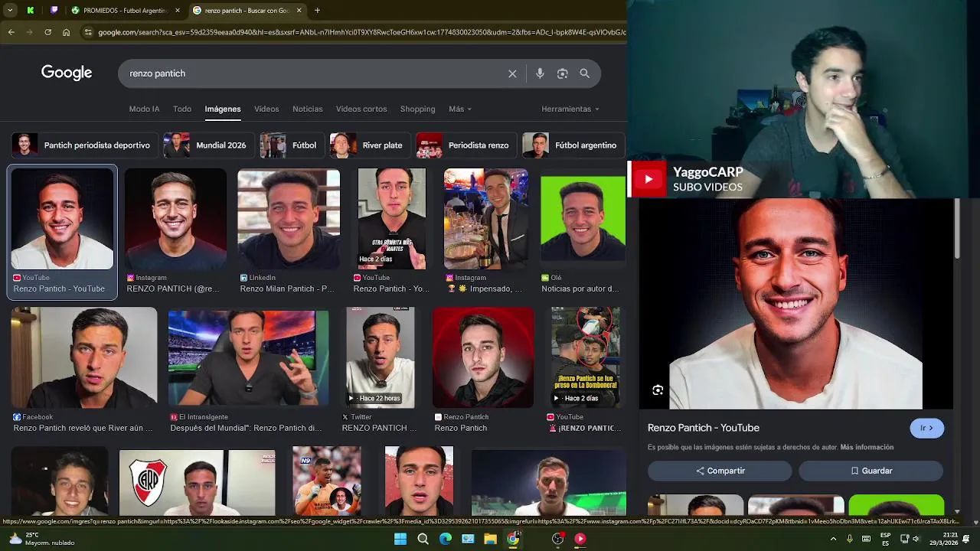View site information icon in address bar
The width and height of the screenshot is (980, 551).
(88, 32)
